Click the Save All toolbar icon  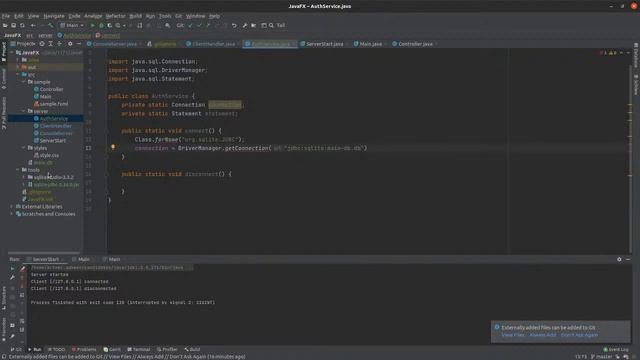(x=13, y=25)
